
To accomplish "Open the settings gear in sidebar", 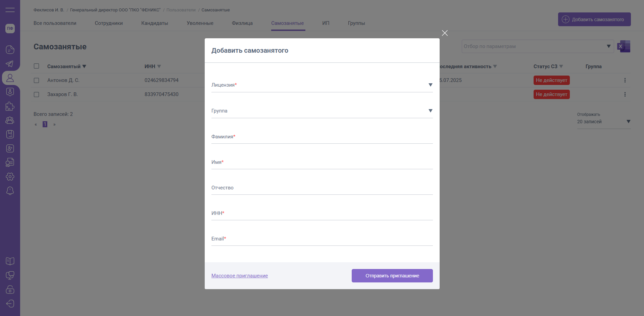I will point(10,177).
